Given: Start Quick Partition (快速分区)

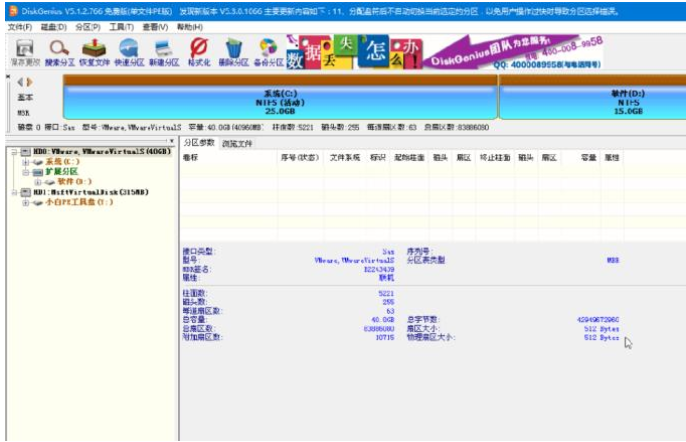Looking at the screenshot, I should coord(129,53).
